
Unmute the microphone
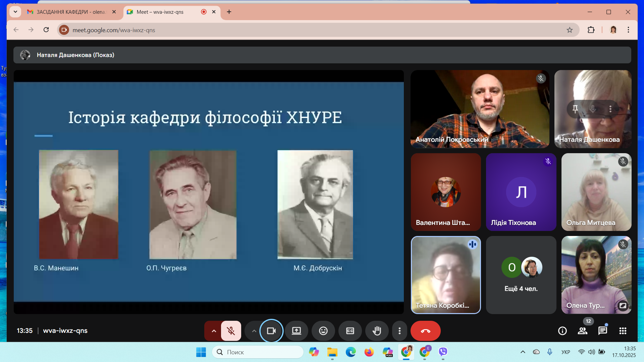coord(231,331)
